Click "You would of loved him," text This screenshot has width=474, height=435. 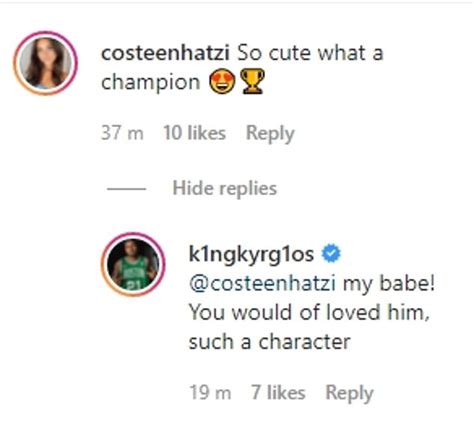309,313
